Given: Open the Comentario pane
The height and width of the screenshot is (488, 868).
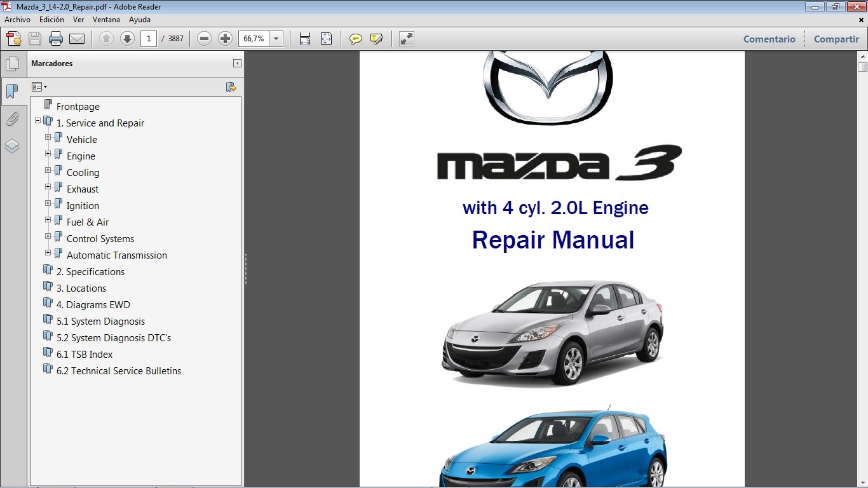Looking at the screenshot, I should coord(769,39).
